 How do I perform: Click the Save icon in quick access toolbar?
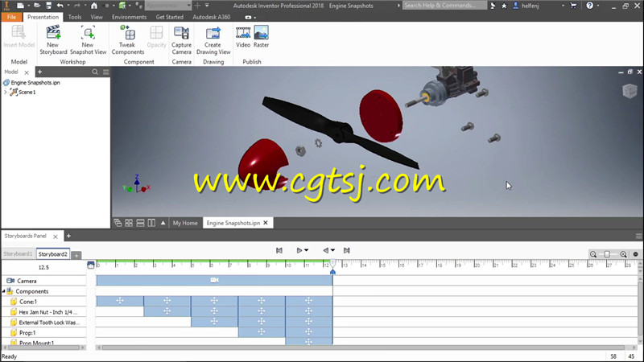[x=48, y=6]
